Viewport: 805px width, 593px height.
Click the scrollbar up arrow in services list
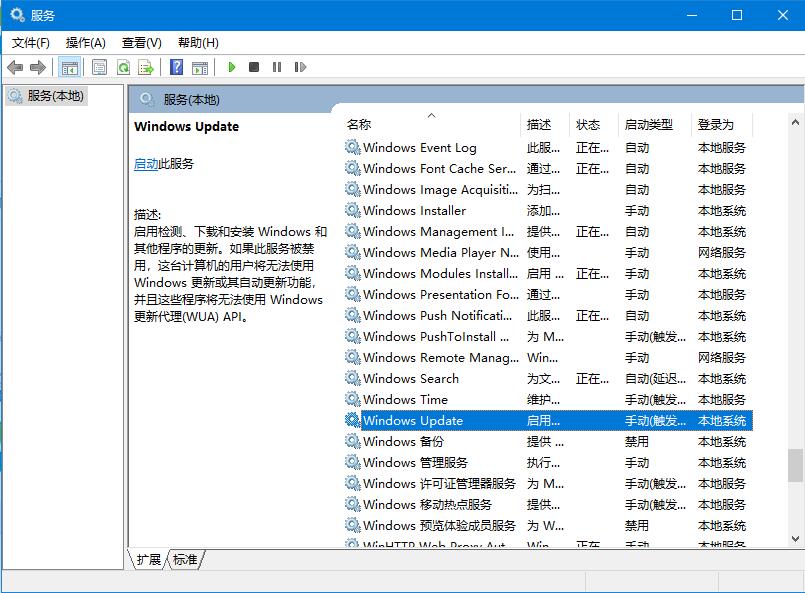click(x=795, y=122)
